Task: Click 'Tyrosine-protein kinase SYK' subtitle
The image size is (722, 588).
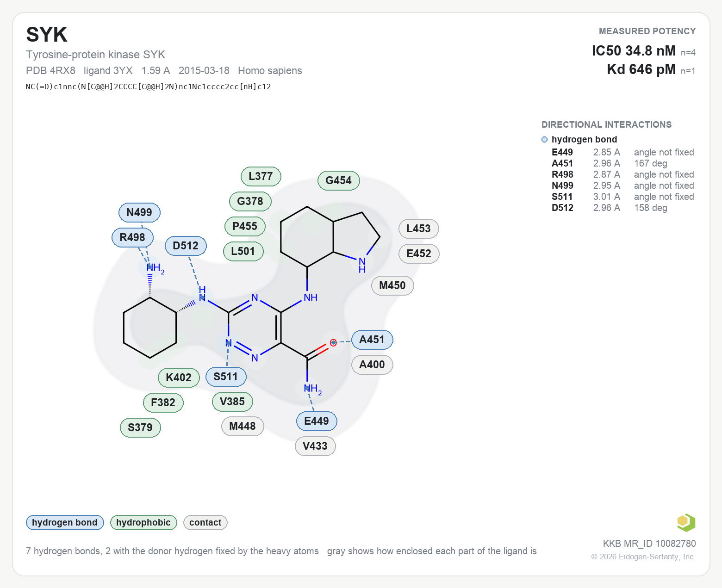Action: (96, 55)
